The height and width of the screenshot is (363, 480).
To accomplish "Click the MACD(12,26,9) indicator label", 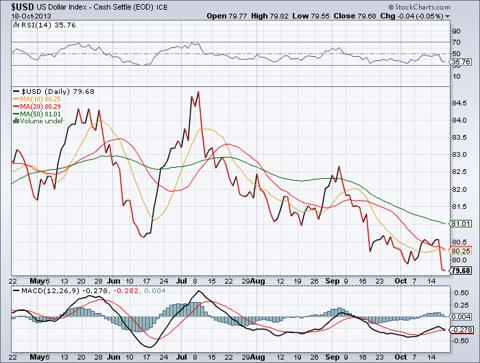I will 50,291.
